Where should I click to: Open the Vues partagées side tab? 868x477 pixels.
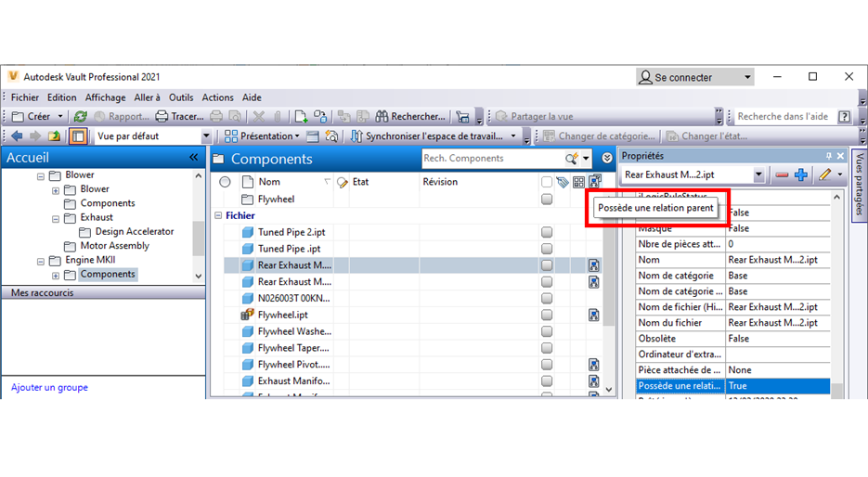(859, 185)
